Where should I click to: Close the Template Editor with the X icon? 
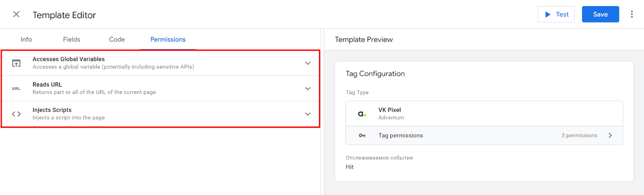pyautogui.click(x=16, y=15)
